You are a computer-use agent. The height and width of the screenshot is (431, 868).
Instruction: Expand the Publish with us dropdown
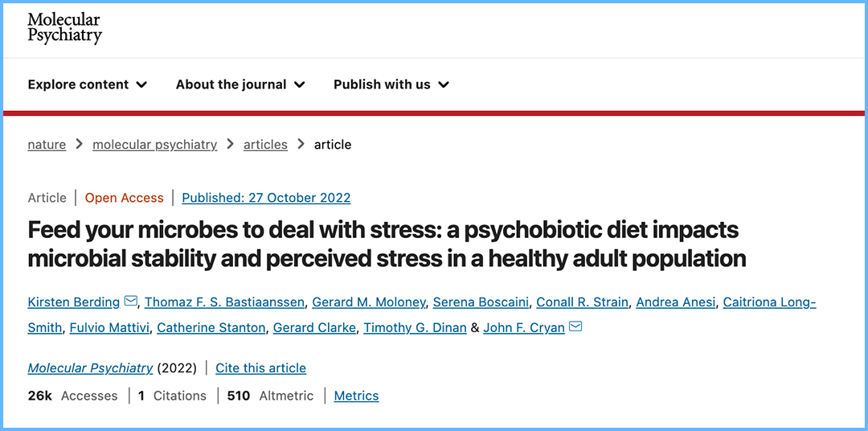(x=391, y=84)
